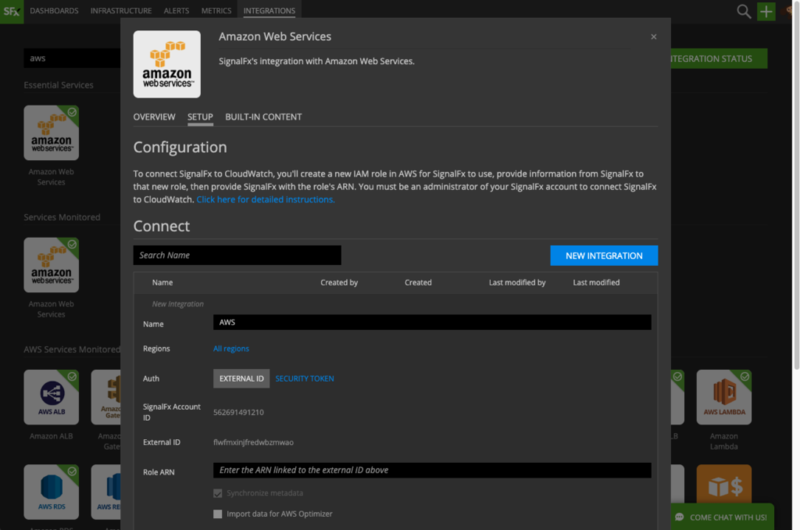Open Amazon Web Services tile under Services Monitored
This screenshot has height=530, width=800.
point(51,265)
